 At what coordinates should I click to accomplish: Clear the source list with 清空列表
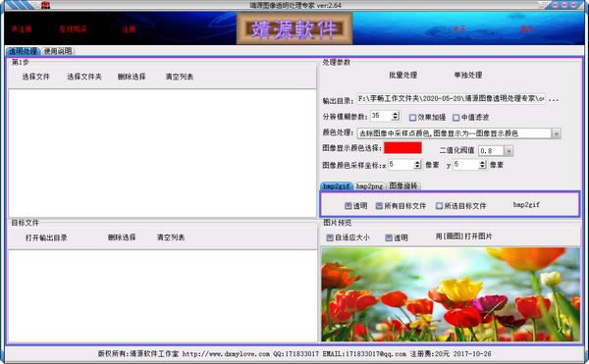pos(180,77)
